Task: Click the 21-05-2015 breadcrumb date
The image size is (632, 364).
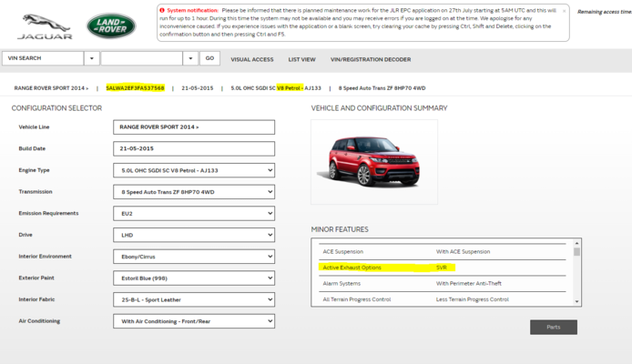Action: pyautogui.click(x=198, y=88)
